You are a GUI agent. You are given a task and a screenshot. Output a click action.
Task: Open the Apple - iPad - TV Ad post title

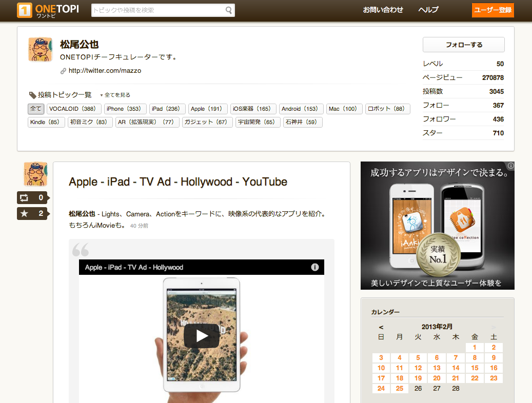pyautogui.click(x=178, y=182)
